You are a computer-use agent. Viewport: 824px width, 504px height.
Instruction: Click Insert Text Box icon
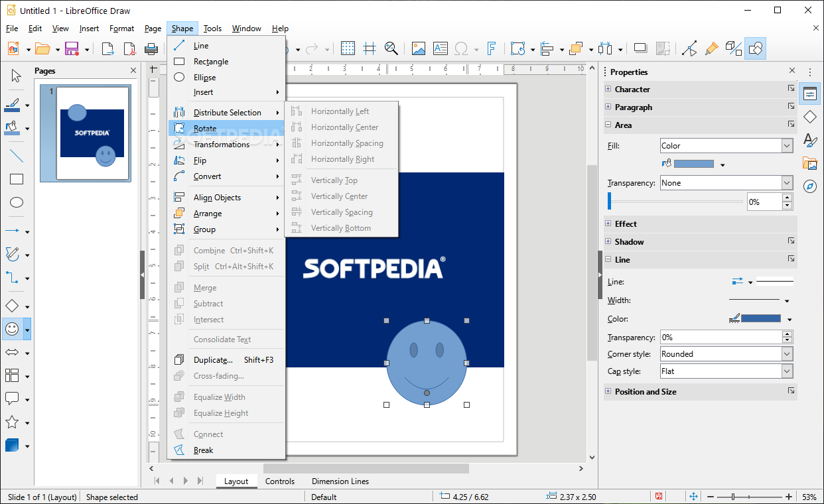tap(441, 48)
